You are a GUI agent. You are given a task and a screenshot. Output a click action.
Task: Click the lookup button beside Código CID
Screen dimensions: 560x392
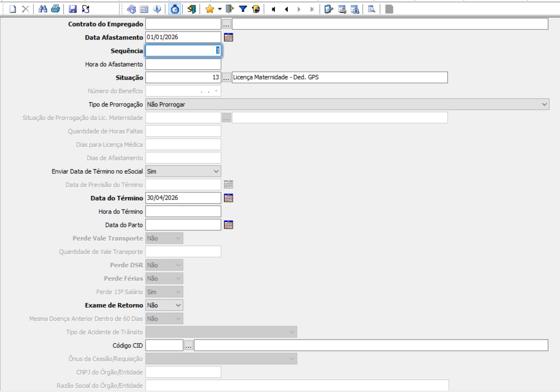point(188,346)
